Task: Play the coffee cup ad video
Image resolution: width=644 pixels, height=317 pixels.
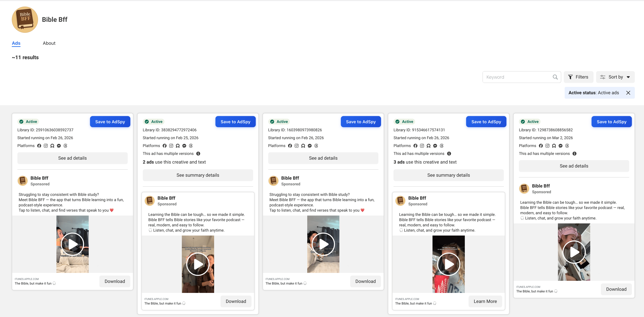Action: click(449, 264)
